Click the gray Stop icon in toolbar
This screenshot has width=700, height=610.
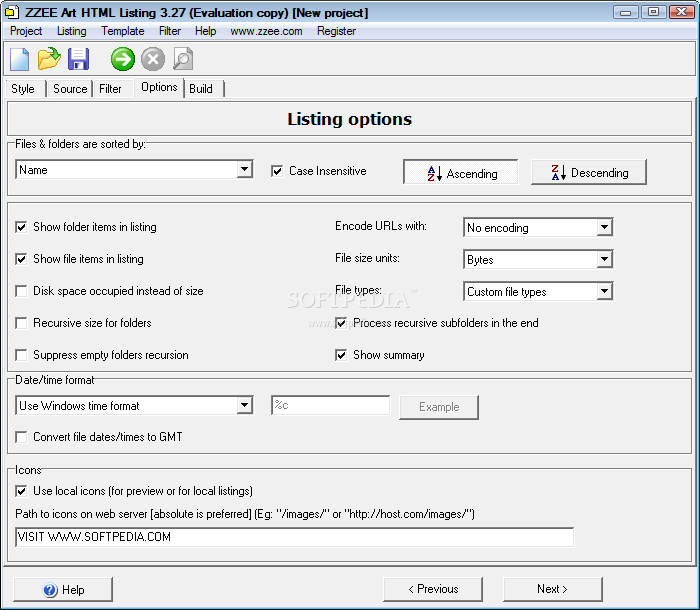[153, 59]
